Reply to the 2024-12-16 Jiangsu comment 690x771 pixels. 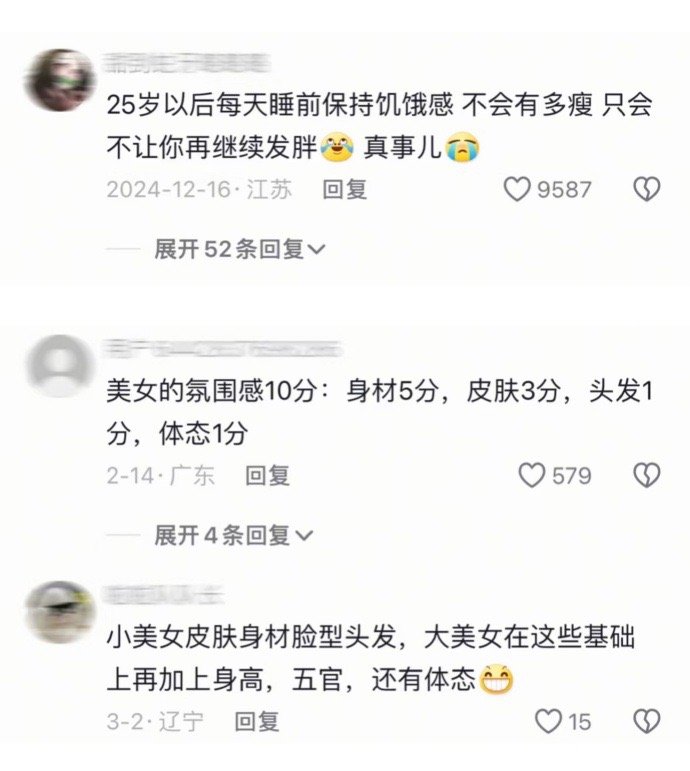pyautogui.click(x=345, y=189)
